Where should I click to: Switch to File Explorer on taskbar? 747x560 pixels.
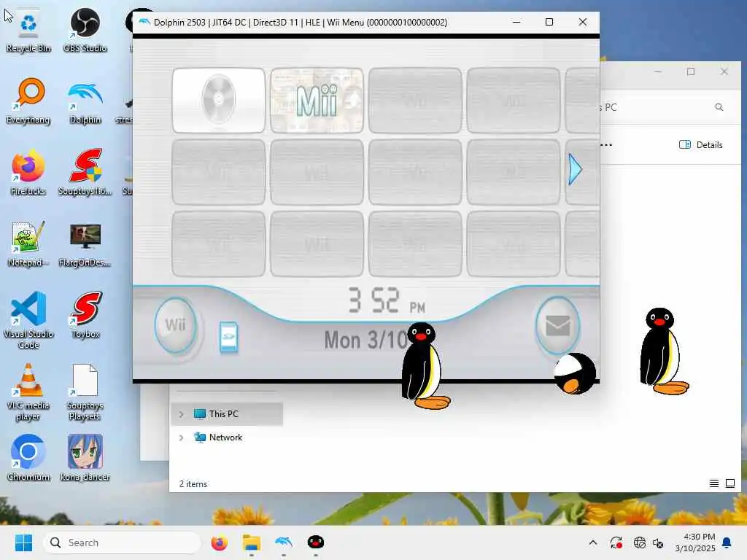point(251,542)
